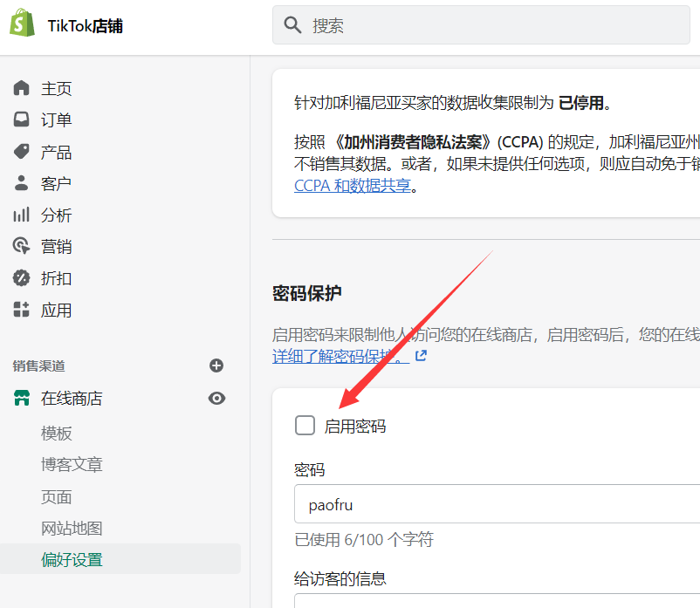Open 主页 in the sidebar
The image size is (700, 608).
[x=56, y=88]
